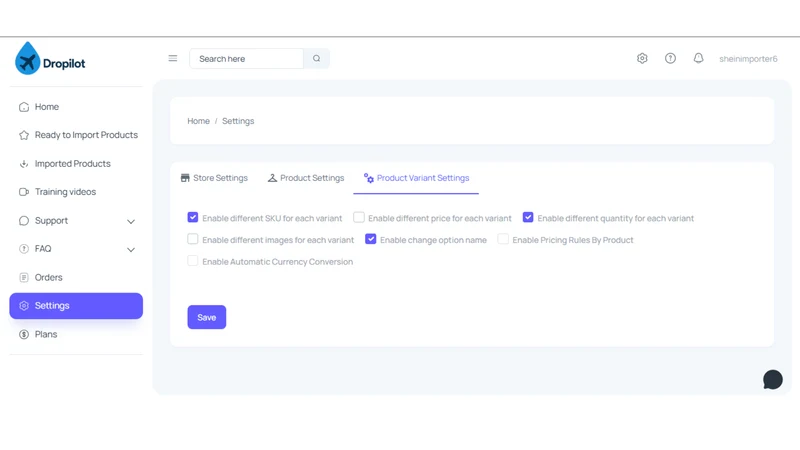Click the Support sidebar label
Viewport: 800px width, 450px height.
pos(51,220)
